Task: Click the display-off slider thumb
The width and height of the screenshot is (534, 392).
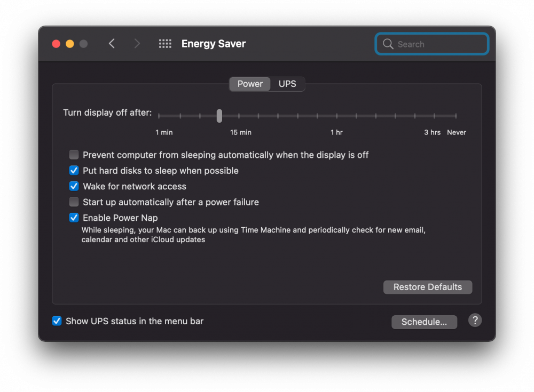Action: pyautogui.click(x=219, y=116)
